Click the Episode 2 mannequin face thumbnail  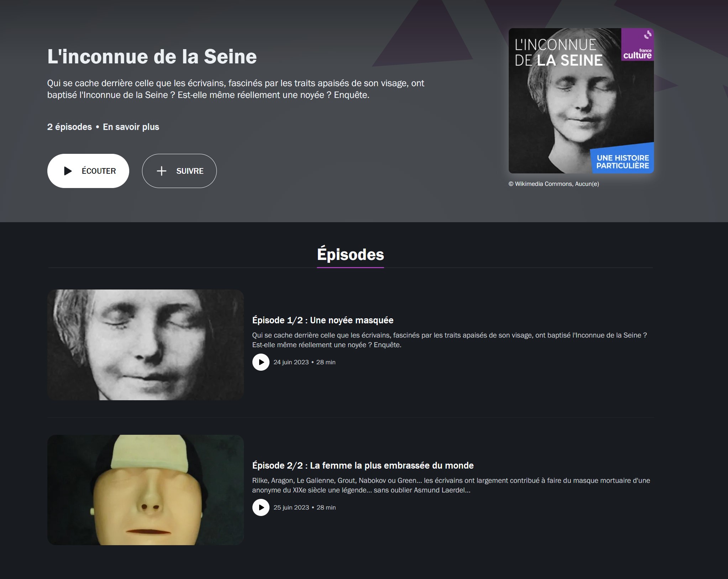coord(146,490)
